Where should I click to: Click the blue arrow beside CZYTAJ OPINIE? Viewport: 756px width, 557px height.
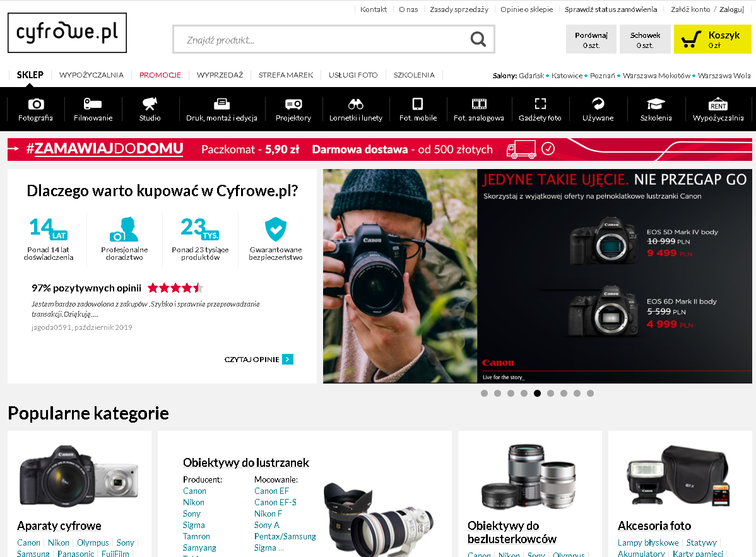tap(287, 359)
